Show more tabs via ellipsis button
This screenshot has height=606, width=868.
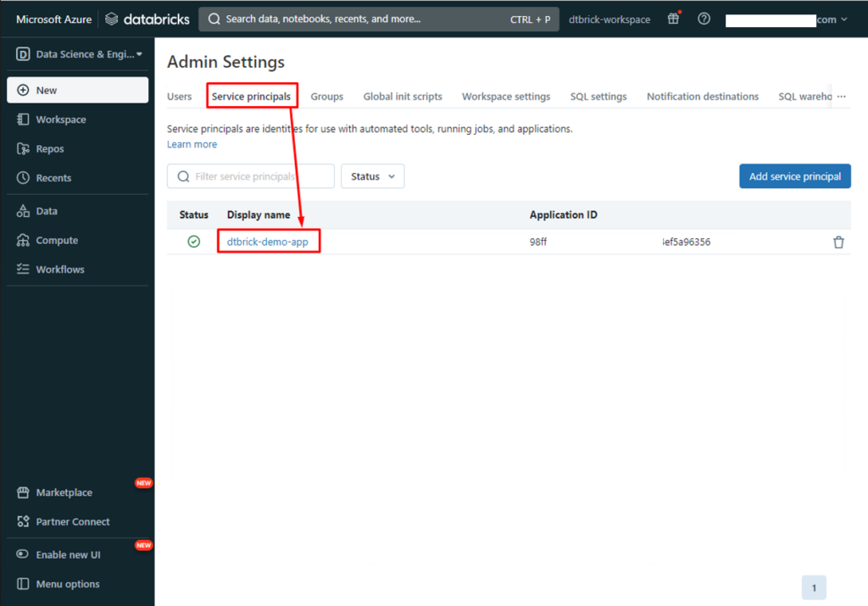coord(842,97)
